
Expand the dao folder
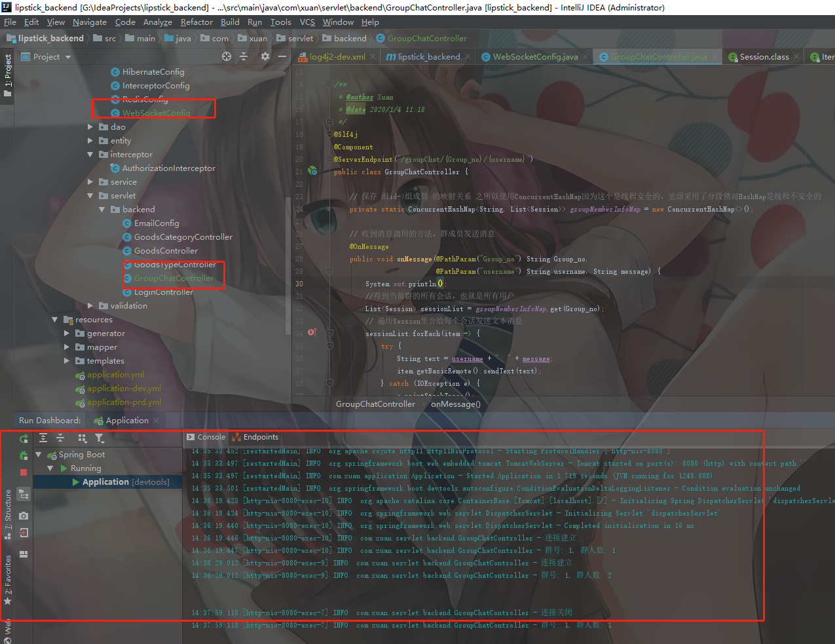(90, 127)
